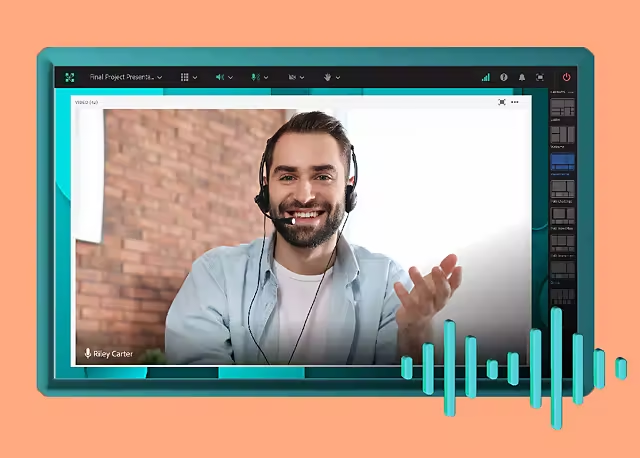Viewport: 640px width, 458px height.
Task: Open the Final Project Presentation title dropdown
Action: pyautogui.click(x=125, y=77)
